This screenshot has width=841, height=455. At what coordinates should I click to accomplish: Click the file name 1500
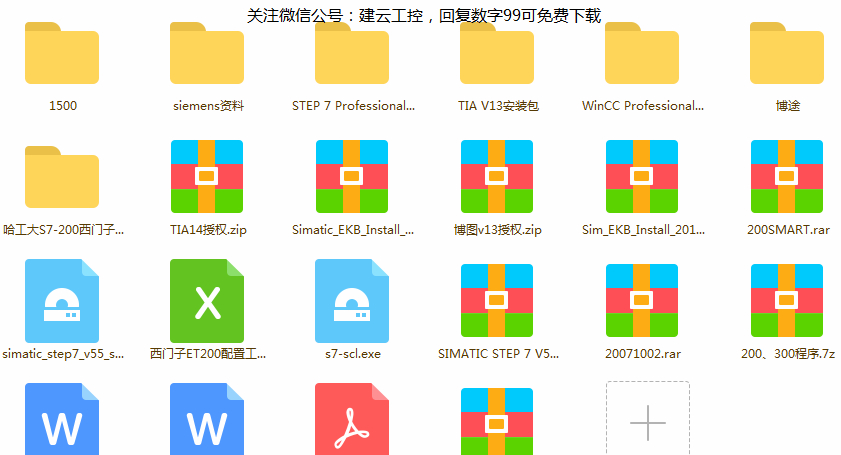[63, 106]
